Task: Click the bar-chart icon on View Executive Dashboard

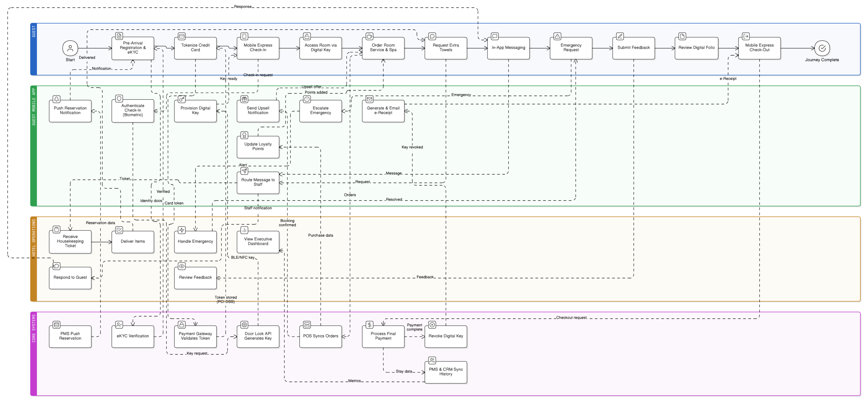Action: pyautogui.click(x=244, y=230)
